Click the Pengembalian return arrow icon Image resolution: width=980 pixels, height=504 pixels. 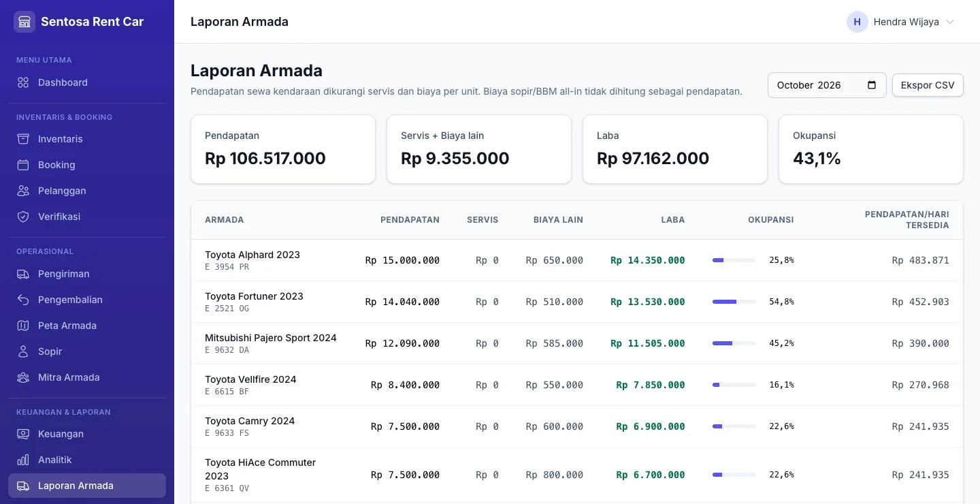[x=23, y=300]
